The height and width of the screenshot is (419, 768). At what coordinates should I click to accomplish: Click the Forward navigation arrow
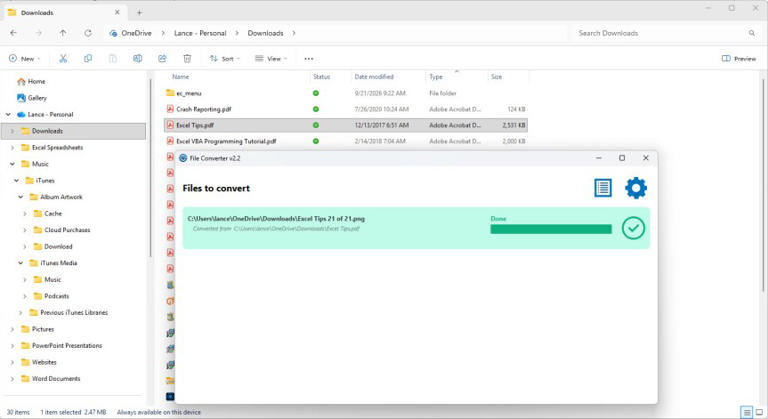(39, 33)
